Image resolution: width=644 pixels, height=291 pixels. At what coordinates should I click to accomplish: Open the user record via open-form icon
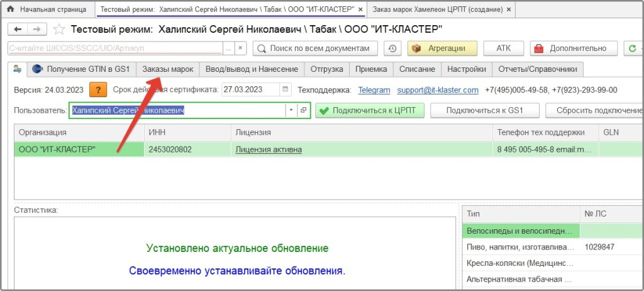coord(304,110)
